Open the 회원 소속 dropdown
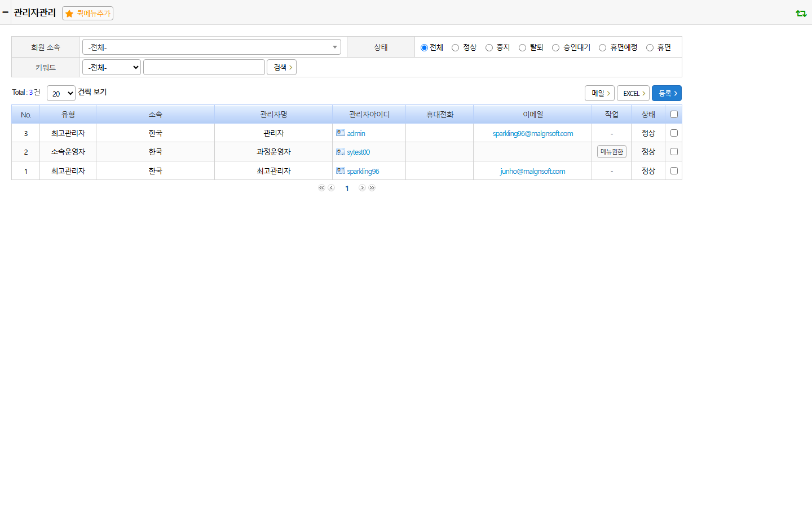 click(x=211, y=47)
